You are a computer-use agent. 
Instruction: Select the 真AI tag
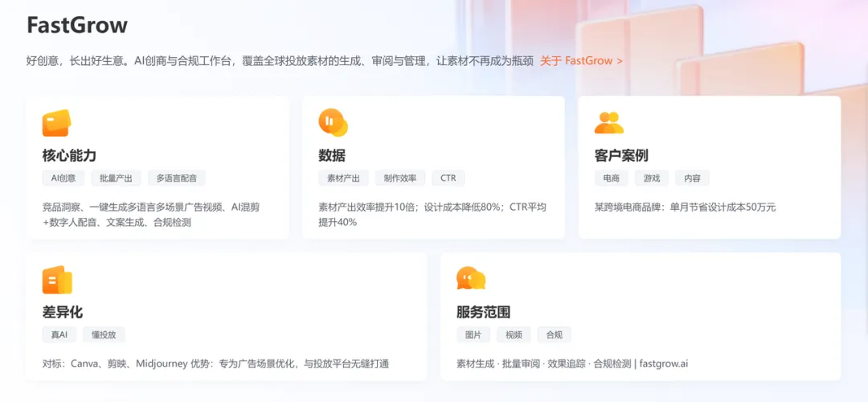click(59, 334)
